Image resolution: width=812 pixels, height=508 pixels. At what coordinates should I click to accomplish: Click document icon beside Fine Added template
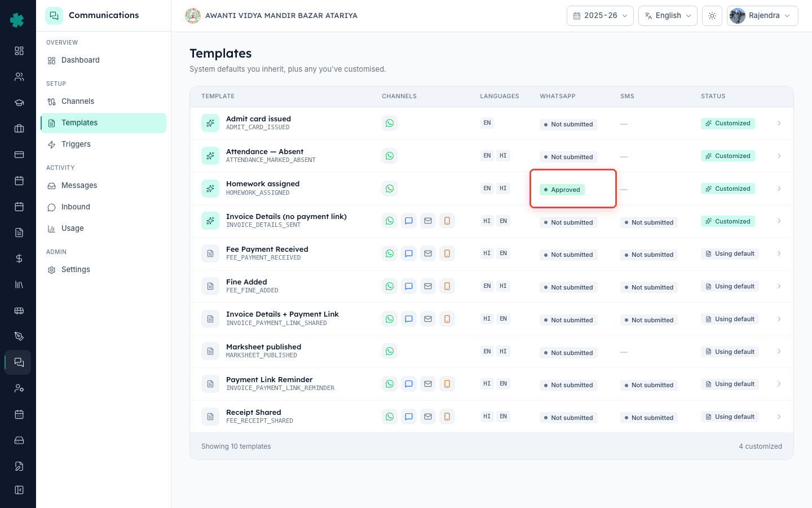coord(210,286)
